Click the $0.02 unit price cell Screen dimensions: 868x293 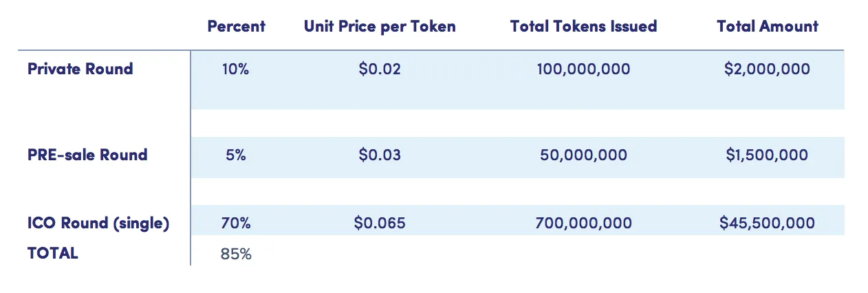click(x=380, y=69)
